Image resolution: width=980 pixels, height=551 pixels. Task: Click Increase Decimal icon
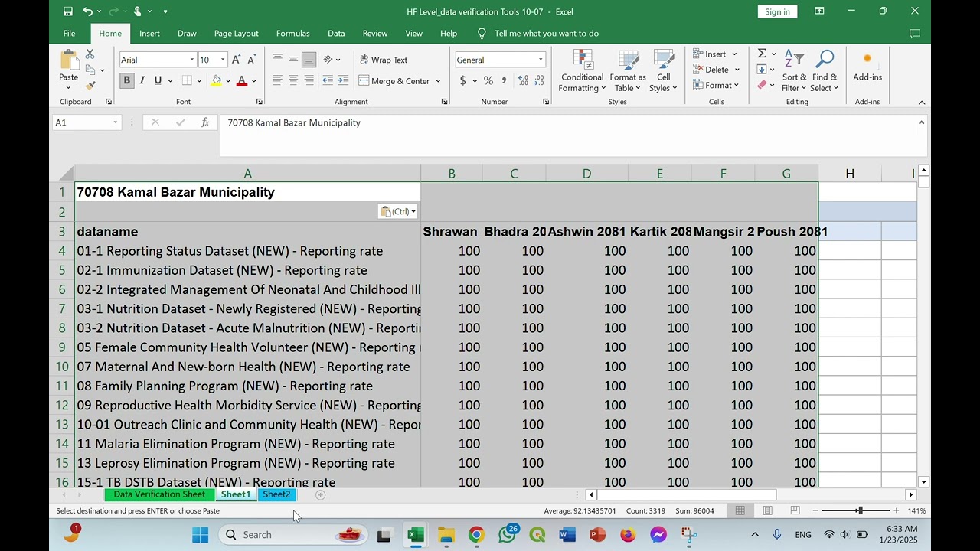523,80
